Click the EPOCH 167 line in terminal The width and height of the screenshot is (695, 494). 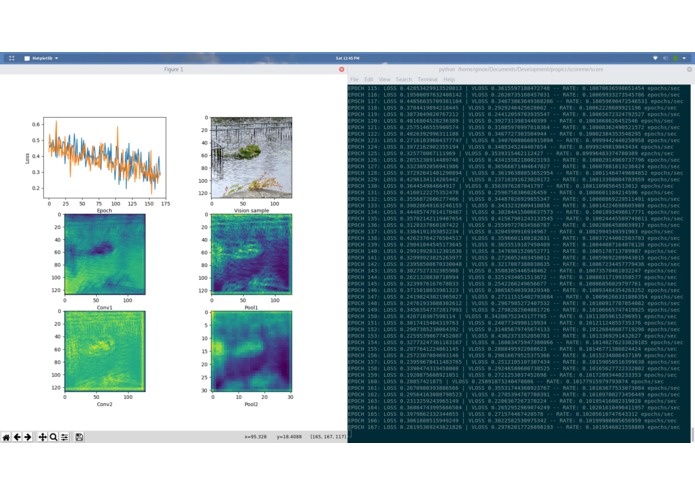tap(514, 427)
